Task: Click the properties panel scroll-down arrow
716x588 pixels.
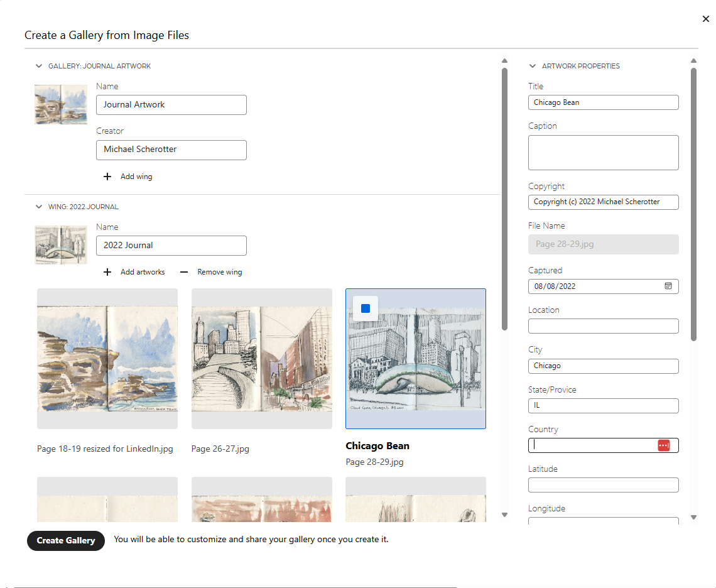Action: click(x=693, y=518)
